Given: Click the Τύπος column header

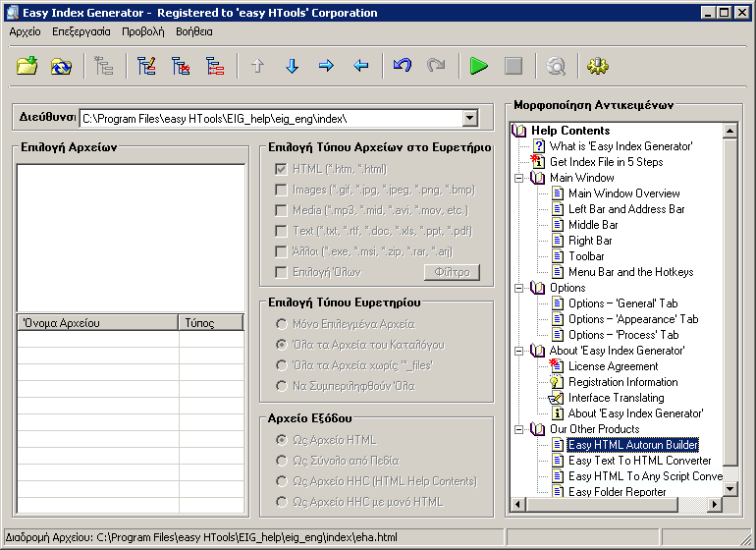Looking at the screenshot, I should point(211,323).
